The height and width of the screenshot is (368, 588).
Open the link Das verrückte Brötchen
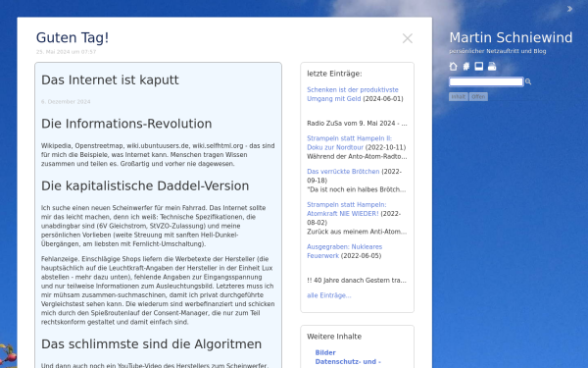343,172
